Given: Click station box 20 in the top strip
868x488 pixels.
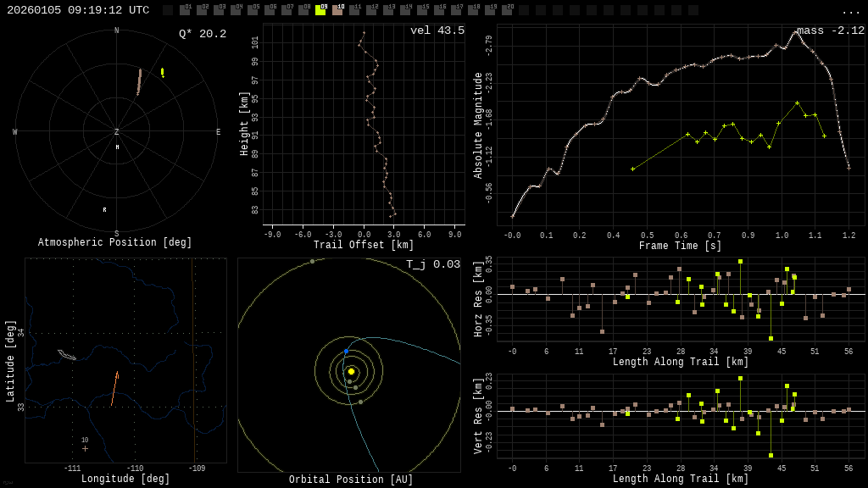Looking at the screenshot, I should point(507,10).
